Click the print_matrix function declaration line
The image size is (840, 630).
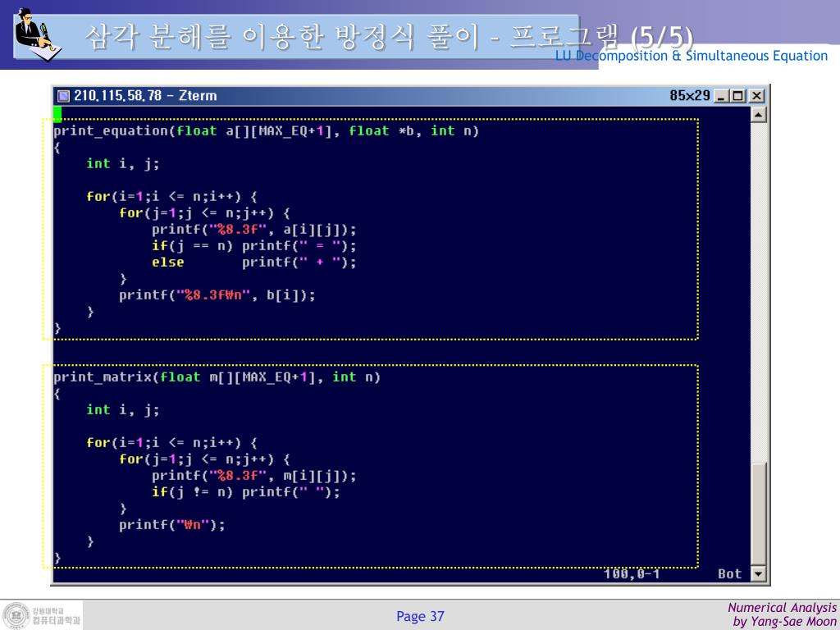click(217, 377)
